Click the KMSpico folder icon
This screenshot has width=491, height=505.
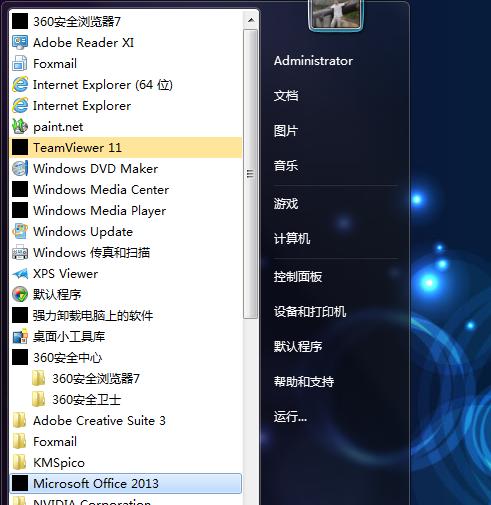(x=20, y=463)
